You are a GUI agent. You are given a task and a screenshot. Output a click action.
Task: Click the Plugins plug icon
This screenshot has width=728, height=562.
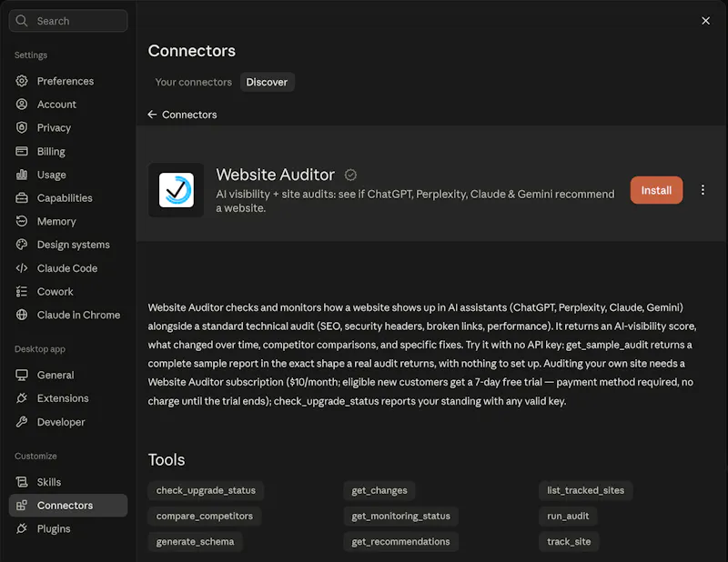(21, 528)
